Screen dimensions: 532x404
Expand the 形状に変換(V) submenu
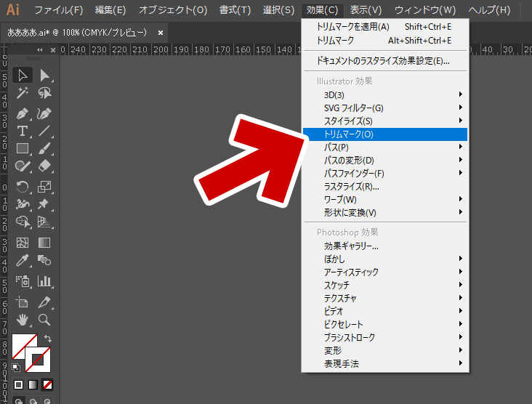(x=385, y=213)
